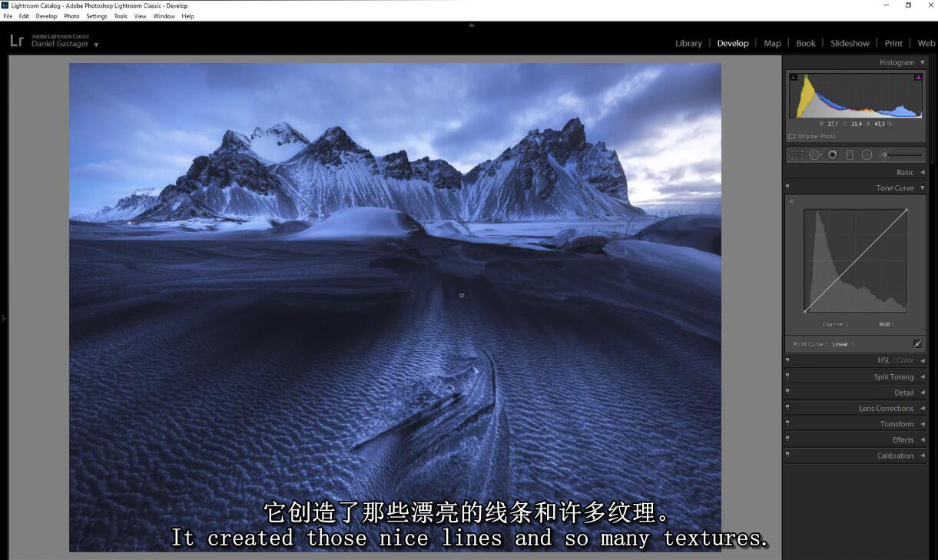The image size is (938, 560).
Task: Toggle the Split Toning panel switch
Action: pyautogui.click(x=787, y=376)
